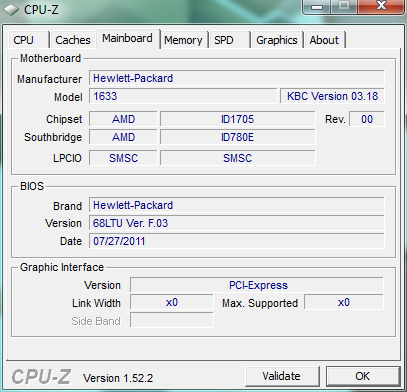Select the Chipset ID1705 value
Image resolution: width=407 pixels, height=392 pixels.
pos(237,119)
